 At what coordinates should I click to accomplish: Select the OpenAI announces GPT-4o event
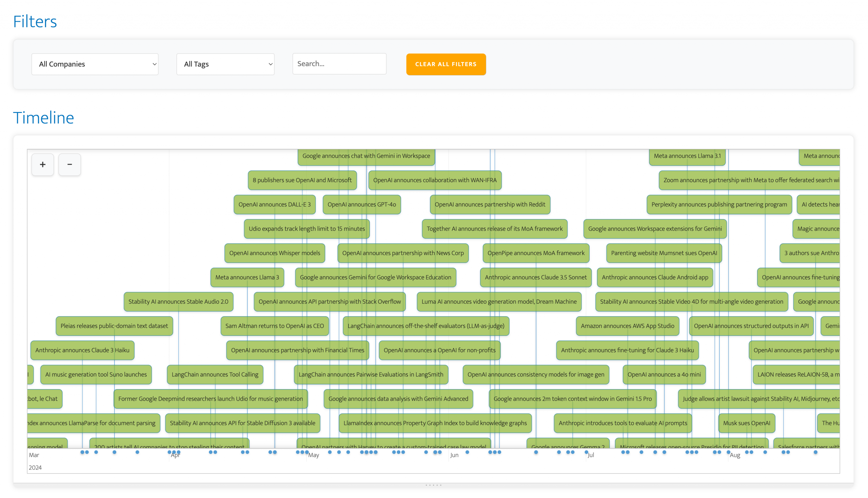pos(361,205)
